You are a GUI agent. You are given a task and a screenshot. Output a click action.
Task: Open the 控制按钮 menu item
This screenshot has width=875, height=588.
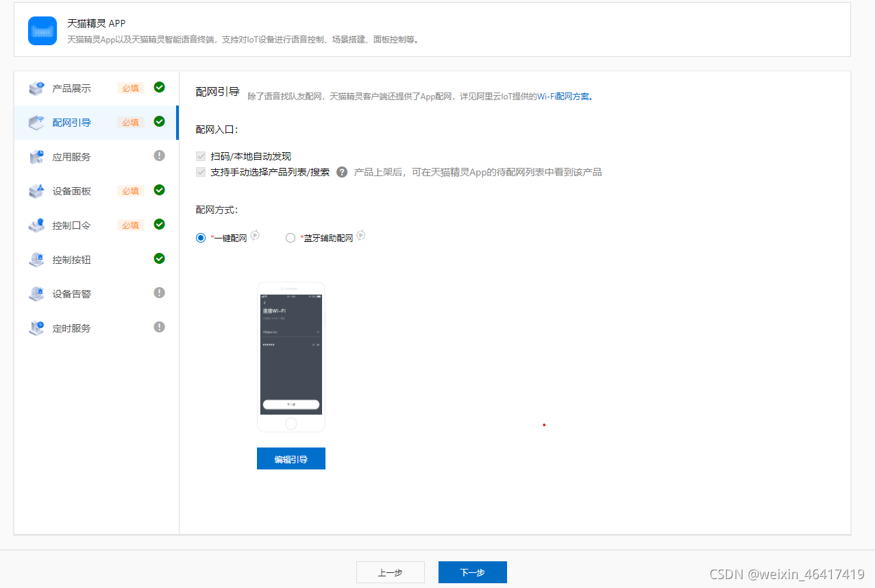coord(96,260)
